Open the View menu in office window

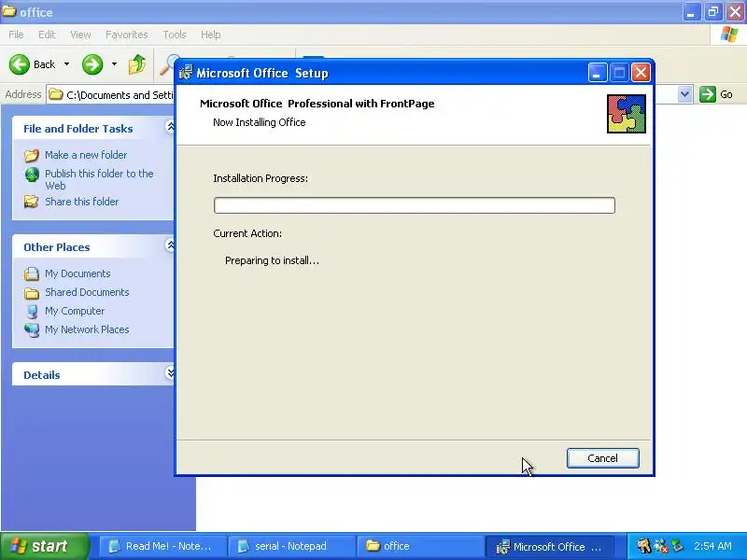80,35
